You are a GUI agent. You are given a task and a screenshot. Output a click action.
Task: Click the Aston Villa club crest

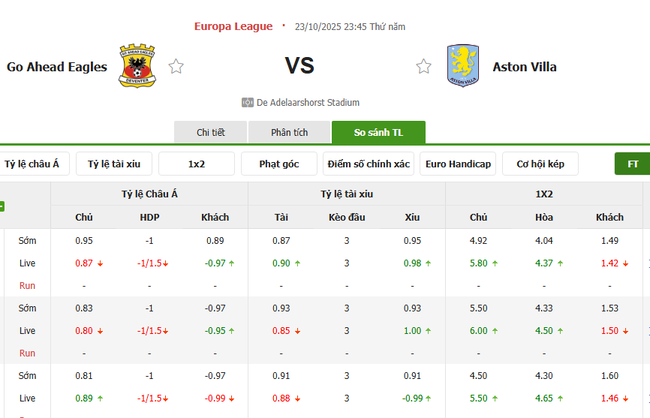pos(463,65)
